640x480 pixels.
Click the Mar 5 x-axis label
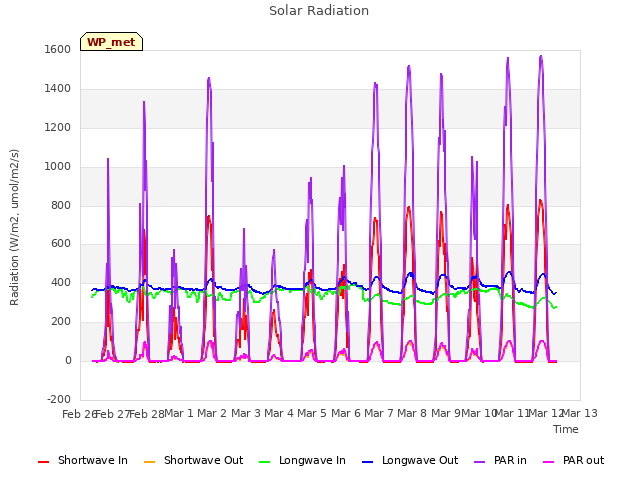click(x=312, y=413)
